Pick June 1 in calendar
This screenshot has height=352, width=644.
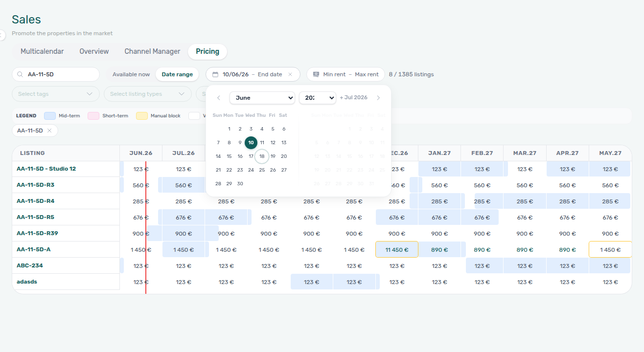coord(229,129)
